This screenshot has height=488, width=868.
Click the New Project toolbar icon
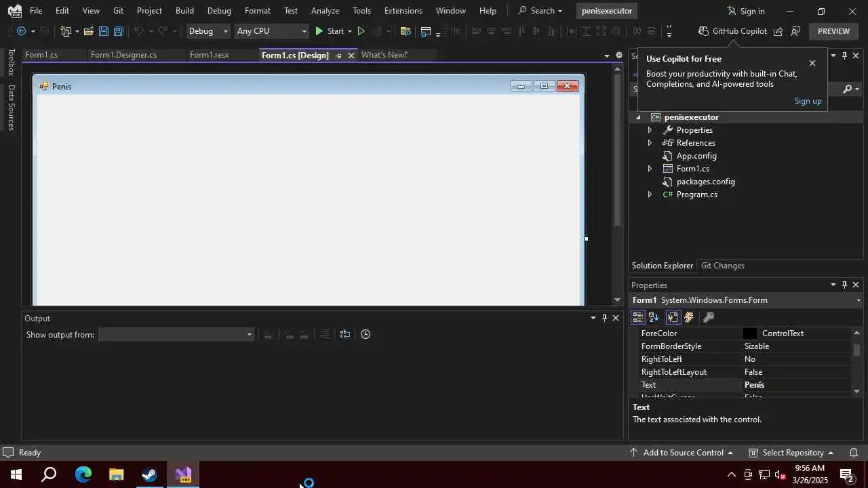[66, 31]
